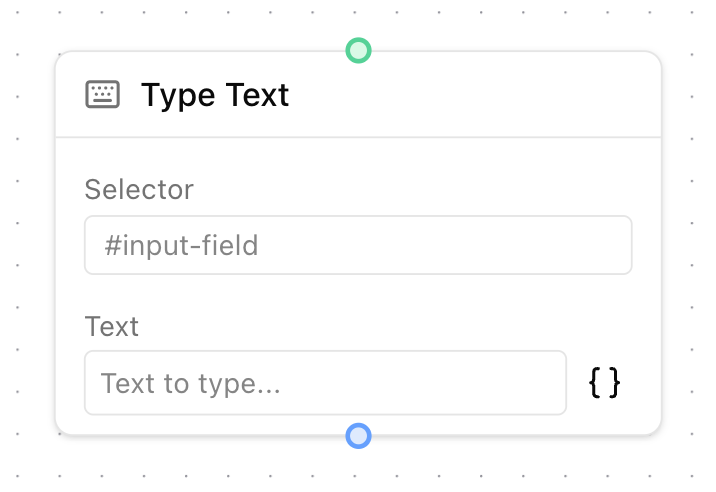Select the green input handle atop node
Image resolution: width=716 pixels, height=492 pixels.
(x=358, y=50)
